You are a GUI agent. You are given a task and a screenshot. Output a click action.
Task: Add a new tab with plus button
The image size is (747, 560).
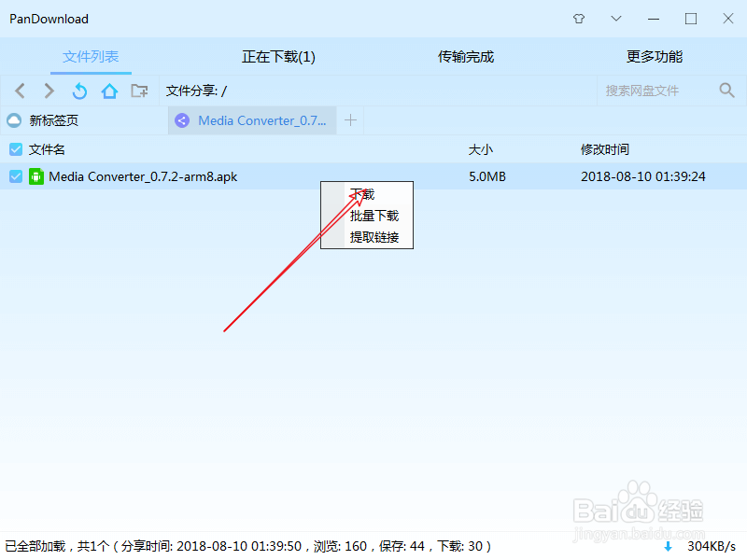pos(350,120)
